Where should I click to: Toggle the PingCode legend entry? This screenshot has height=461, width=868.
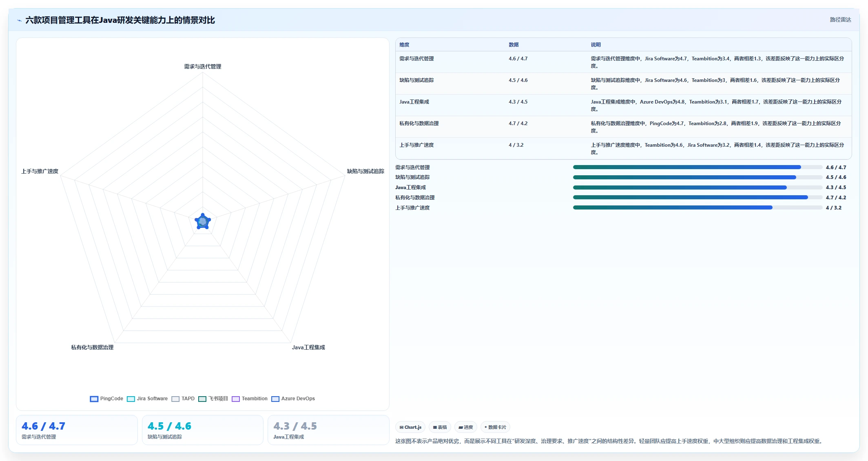click(x=106, y=399)
